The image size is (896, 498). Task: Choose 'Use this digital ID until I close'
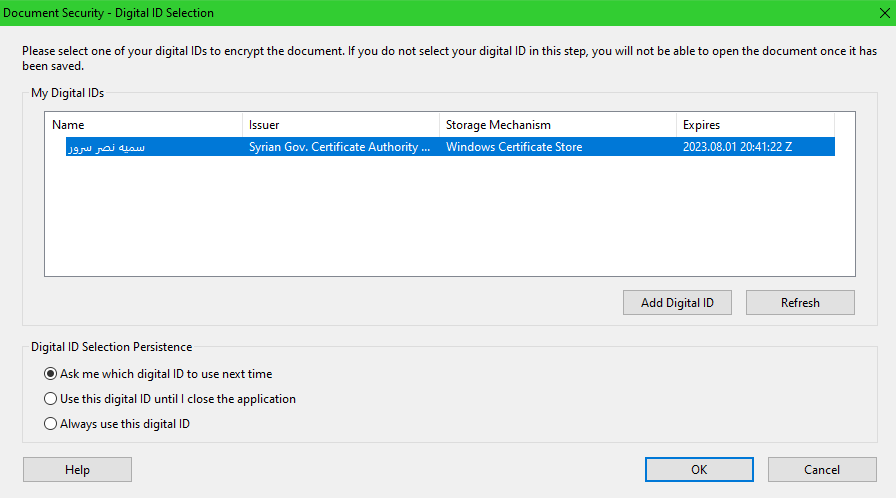tap(51, 399)
